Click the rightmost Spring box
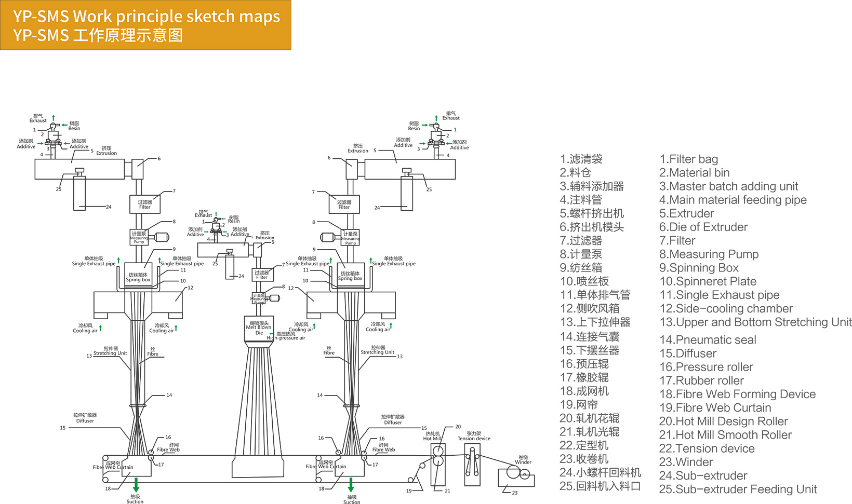 point(350,276)
